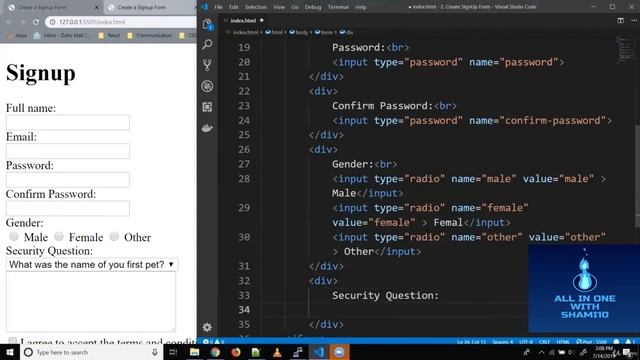Show hidden system tray icons

tap(541, 352)
